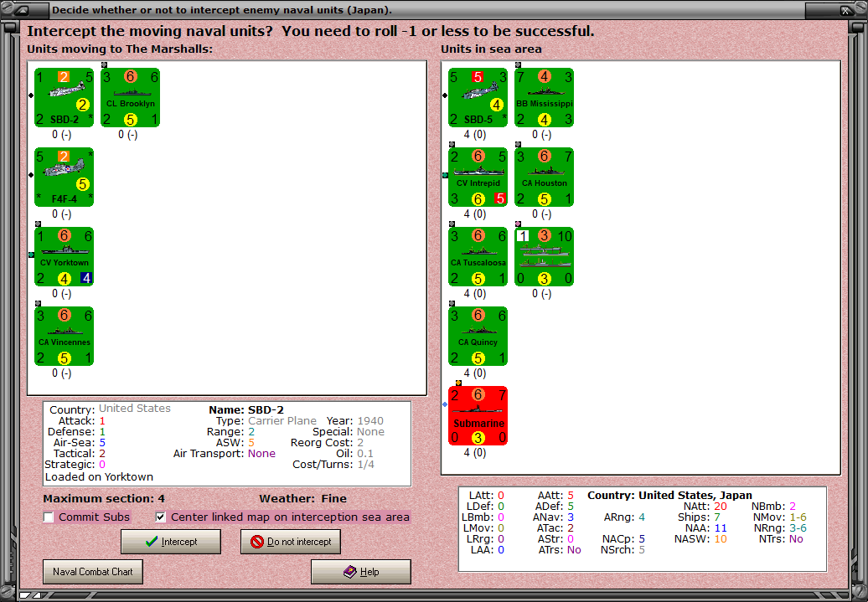This screenshot has width=868, height=602.
Task: Open the Naval Combat Chart
Action: tap(93, 572)
